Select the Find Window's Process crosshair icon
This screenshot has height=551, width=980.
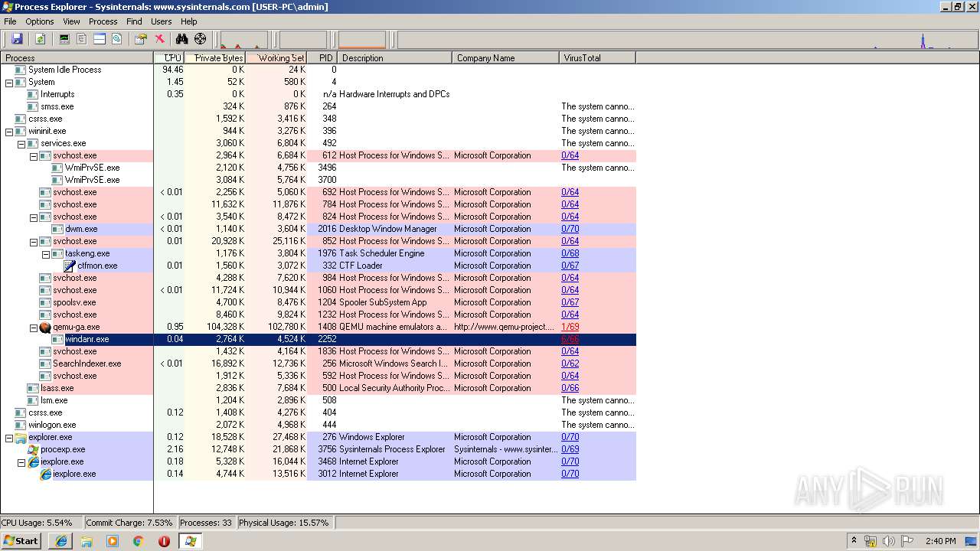200,39
